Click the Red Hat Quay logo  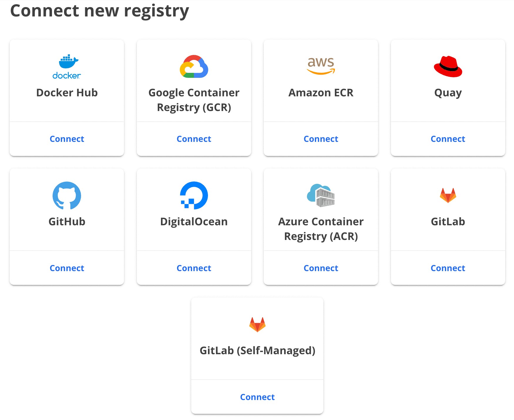[448, 67]
